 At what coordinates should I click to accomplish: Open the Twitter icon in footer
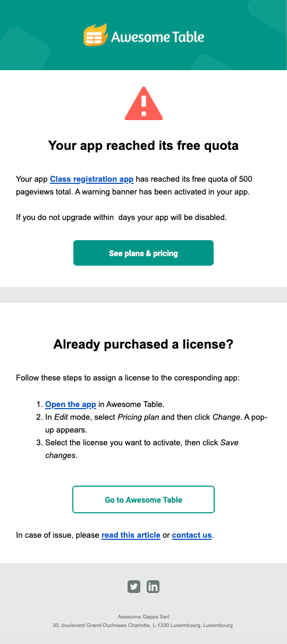point(134,587)
